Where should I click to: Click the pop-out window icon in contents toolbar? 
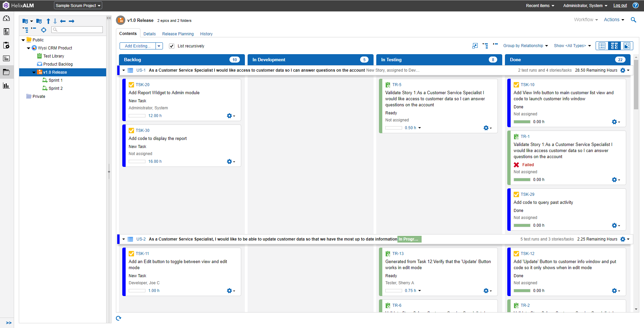[475, 46]
